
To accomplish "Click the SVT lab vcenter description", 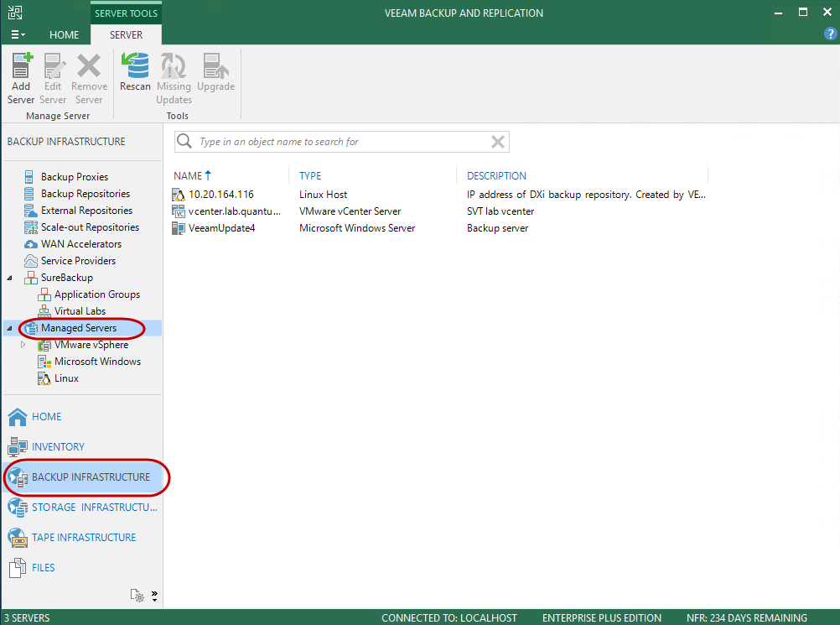I will pos(500,211).
